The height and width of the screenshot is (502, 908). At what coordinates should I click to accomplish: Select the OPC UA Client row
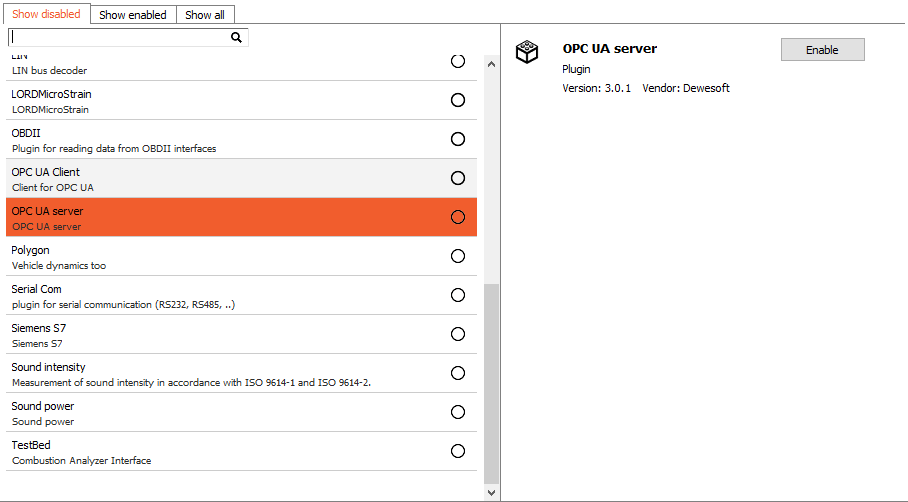[241, 178]
